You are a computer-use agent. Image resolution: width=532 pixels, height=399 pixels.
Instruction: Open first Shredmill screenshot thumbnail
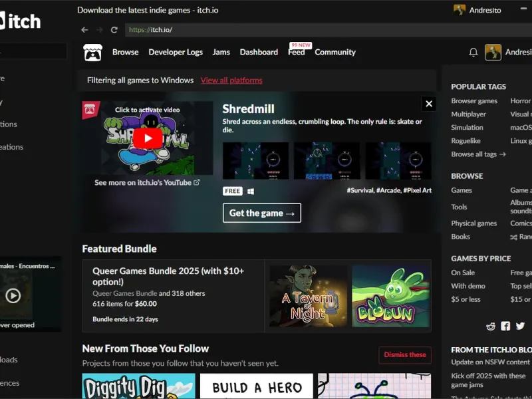click(x=256, y=161)
